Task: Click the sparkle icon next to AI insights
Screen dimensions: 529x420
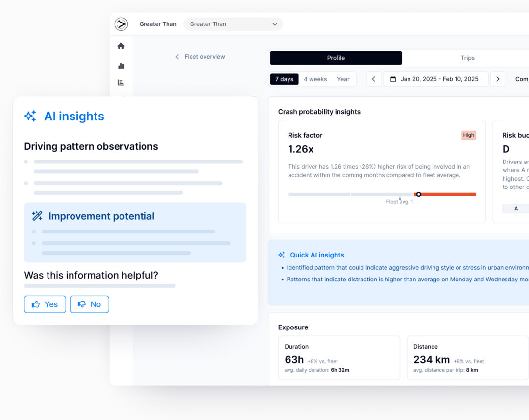Action: pyautogui.click(x=30, y=116)
